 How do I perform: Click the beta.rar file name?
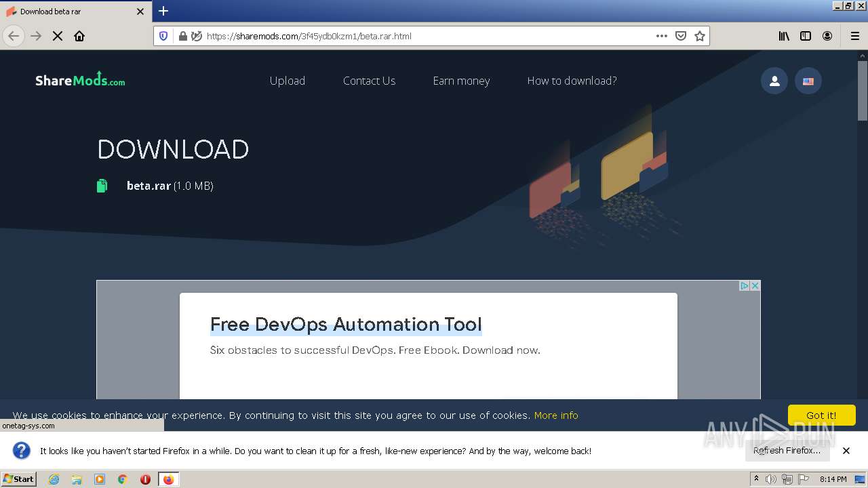149,186
